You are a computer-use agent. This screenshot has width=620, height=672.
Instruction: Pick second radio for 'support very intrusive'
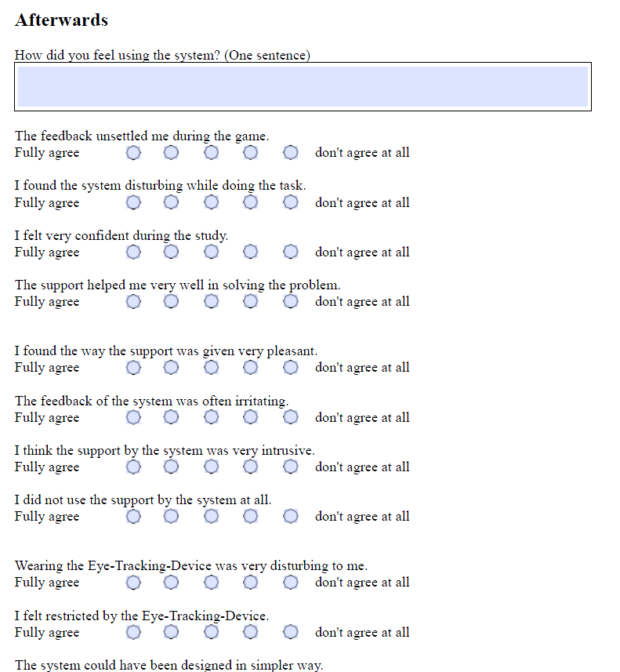(171, 467)
